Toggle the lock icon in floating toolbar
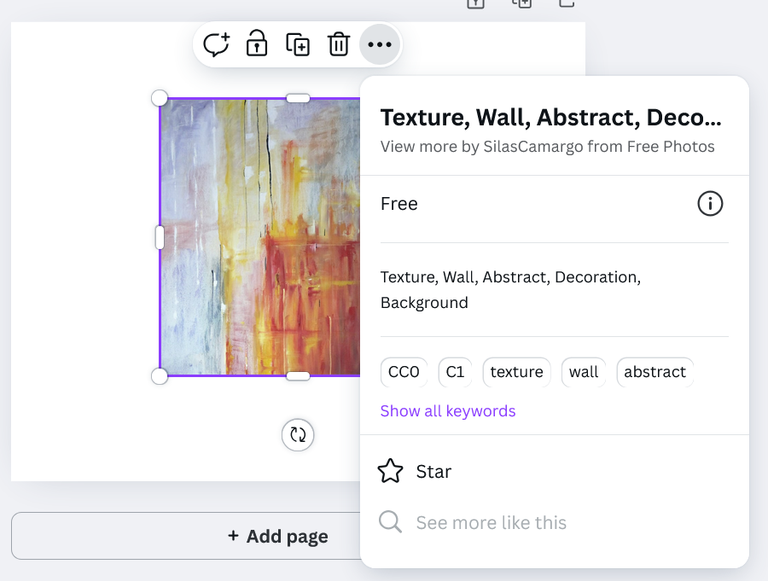 (257, 43)
